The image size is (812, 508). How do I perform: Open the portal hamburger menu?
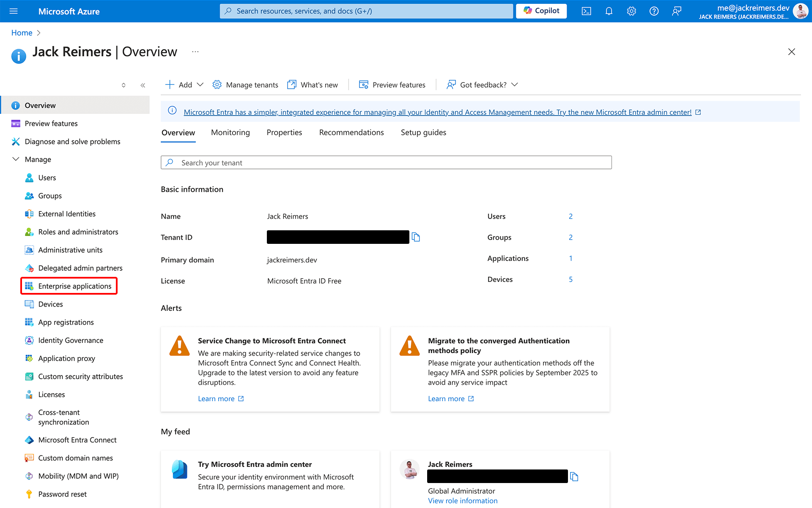(x=14, y=11)
